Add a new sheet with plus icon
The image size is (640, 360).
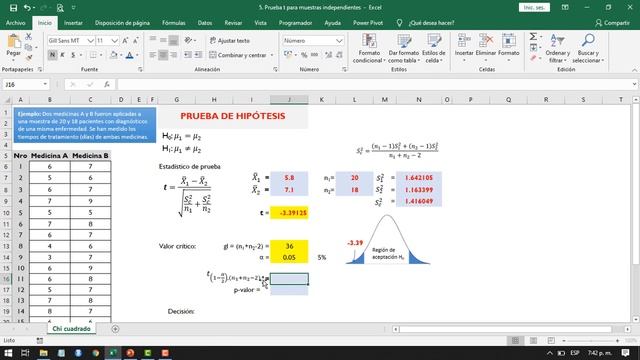pyautogui.click(x=115, y=329)
